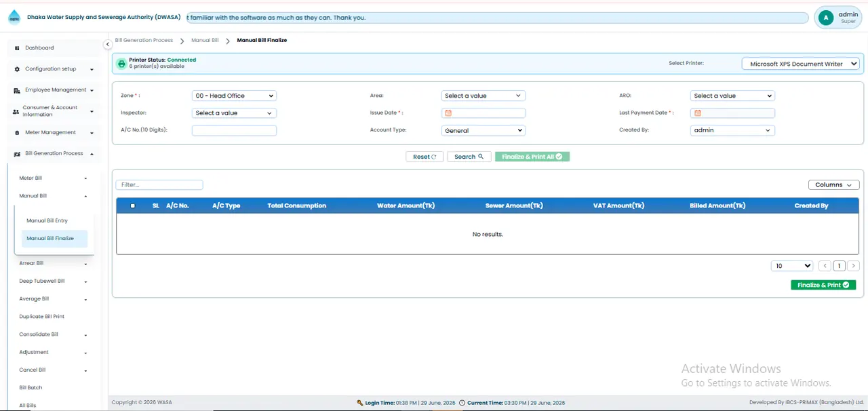Screen dimensions: 868x411
Task: Click the green Finalize & Print button
Action: click(x=823, y=286)
